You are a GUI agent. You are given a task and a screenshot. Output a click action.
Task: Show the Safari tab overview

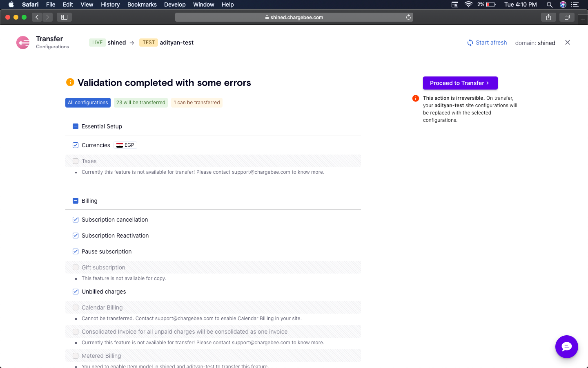[567, 17]
